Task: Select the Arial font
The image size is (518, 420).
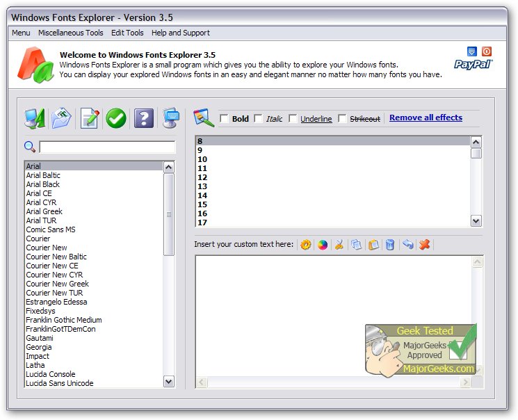Action: pos(94,166)
